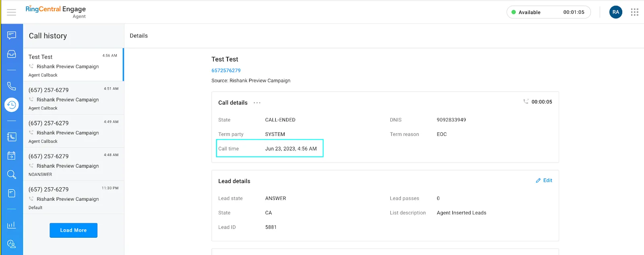Open the inbox tray icon in sidebar
This screenshot has height=255, width=644.
click(x=12, y=54)
